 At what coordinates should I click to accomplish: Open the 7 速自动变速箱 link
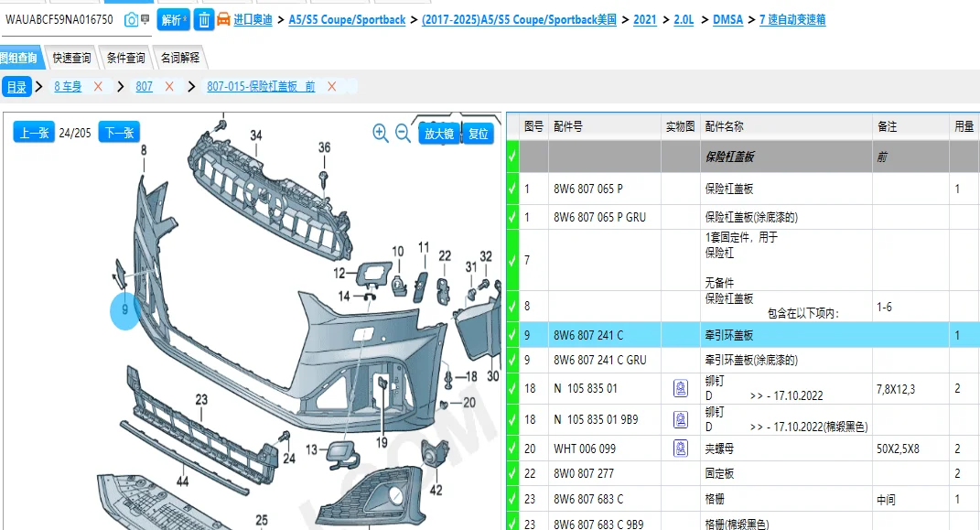click(x=792, y=20)
